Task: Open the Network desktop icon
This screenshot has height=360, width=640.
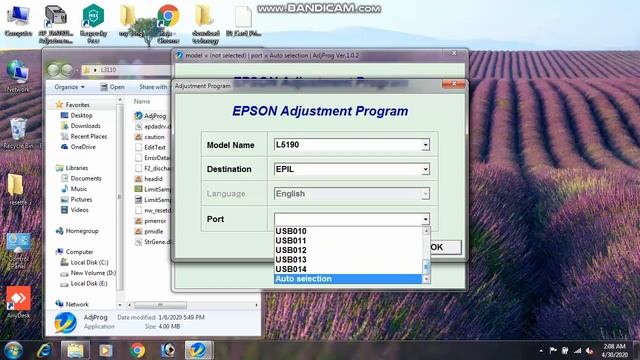Action: [18, 76]
